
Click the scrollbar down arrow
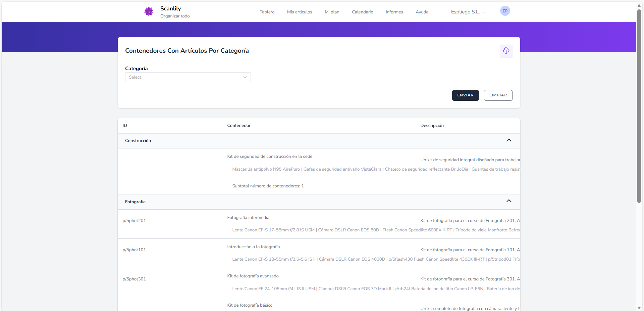tap(639, 308)
